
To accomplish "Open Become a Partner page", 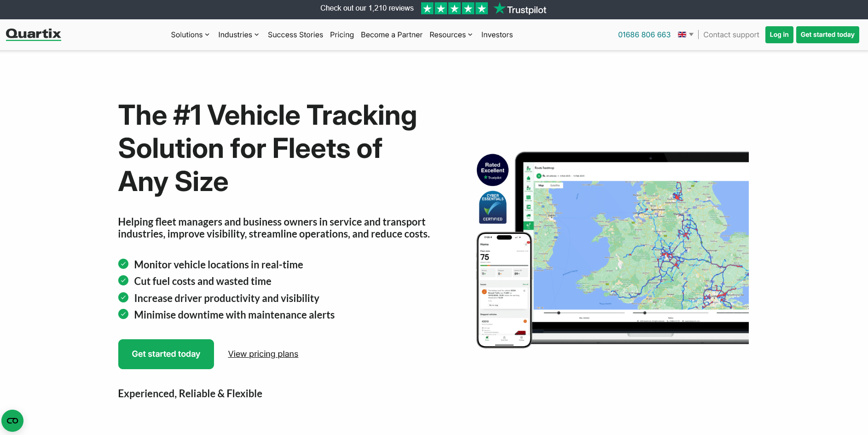I will coord(392,35).
